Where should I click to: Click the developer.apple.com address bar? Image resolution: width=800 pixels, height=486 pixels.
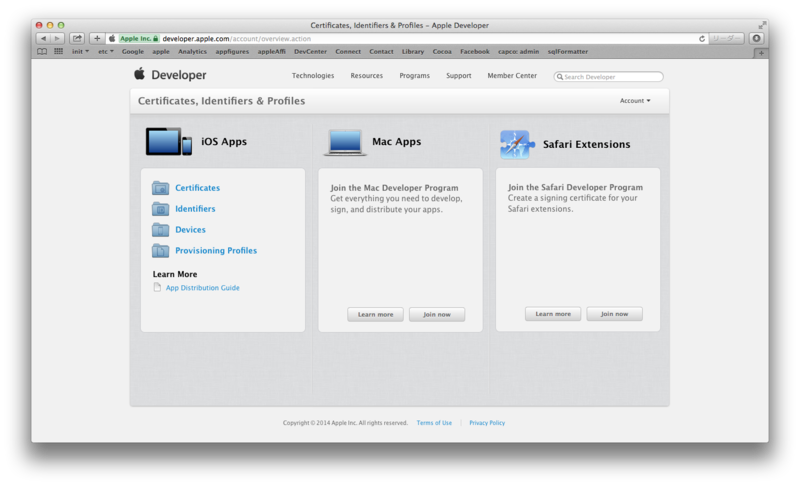pyautogui.click(x=408, y=39)
